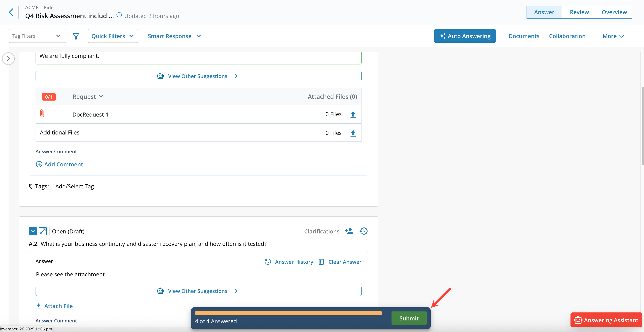Image resolution: width=644 pixels, height=332 pixels.
Task: Open Answer History via the clock icon
Action: (267, 262)
